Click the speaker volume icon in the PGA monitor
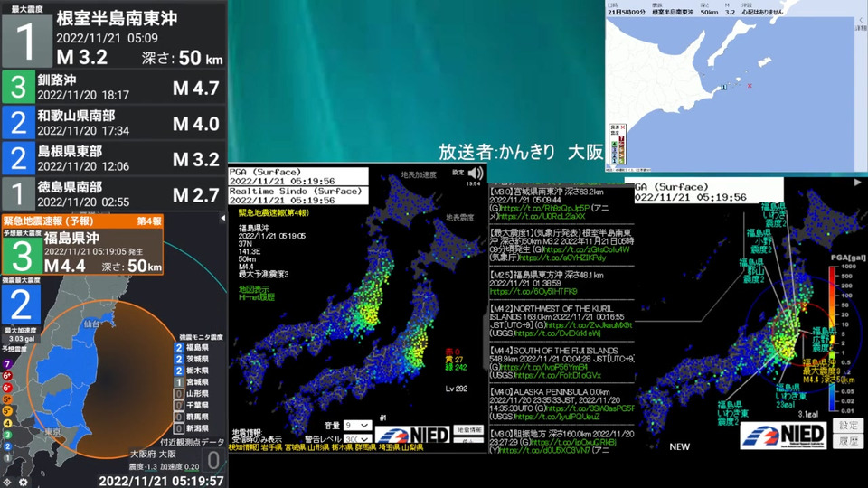 476,174
